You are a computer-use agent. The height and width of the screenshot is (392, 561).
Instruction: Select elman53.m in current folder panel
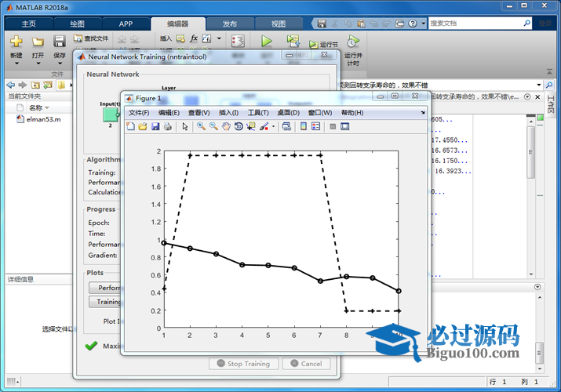[39, 119]
